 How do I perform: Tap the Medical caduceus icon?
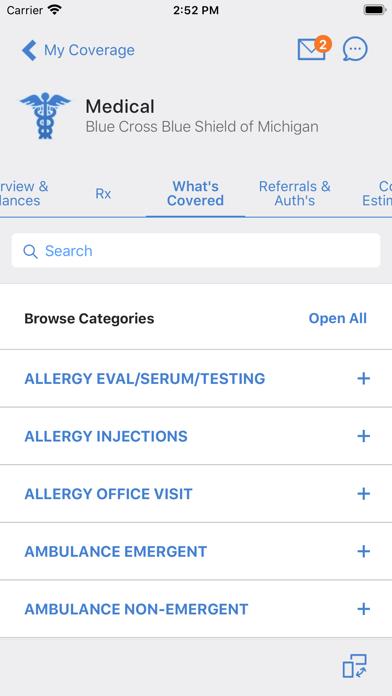pos(45,115)
